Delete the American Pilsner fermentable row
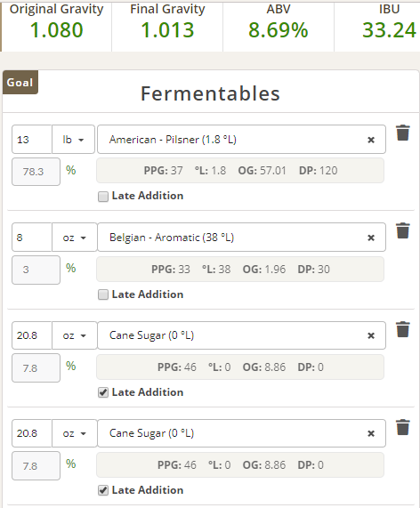The width and height of the screenshot is (420, 508). coord(403,133)
